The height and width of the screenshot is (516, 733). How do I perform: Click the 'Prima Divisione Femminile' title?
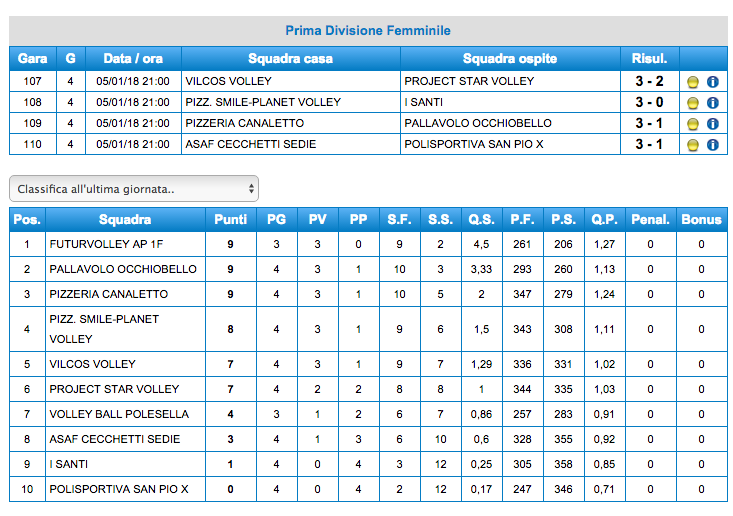pos(368,31)
